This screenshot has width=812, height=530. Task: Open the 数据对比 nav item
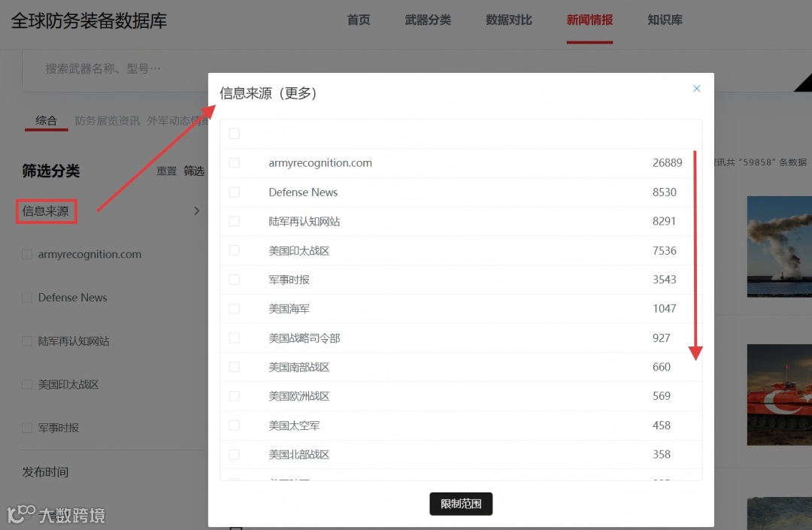click(x=508, y=20)
